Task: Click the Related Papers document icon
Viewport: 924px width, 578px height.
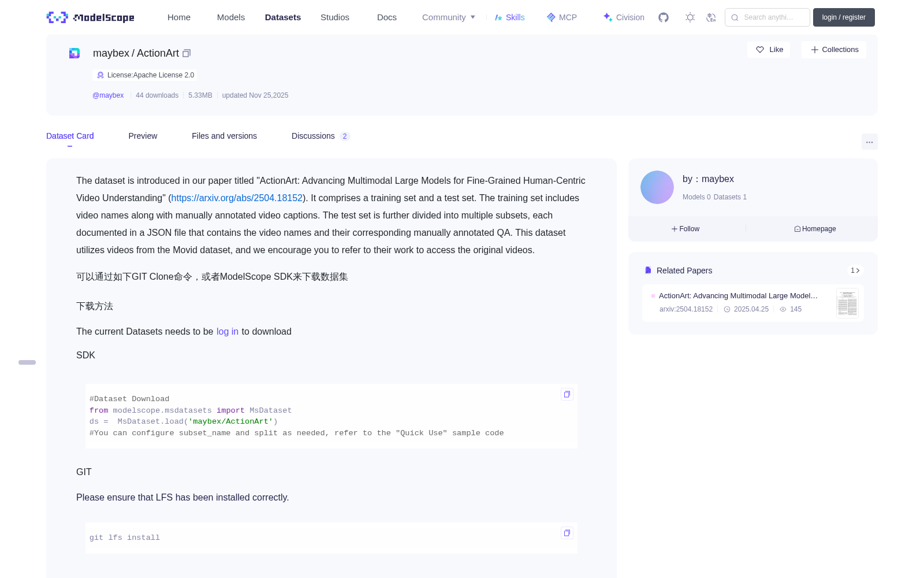Action: click(x=648, y=271)
